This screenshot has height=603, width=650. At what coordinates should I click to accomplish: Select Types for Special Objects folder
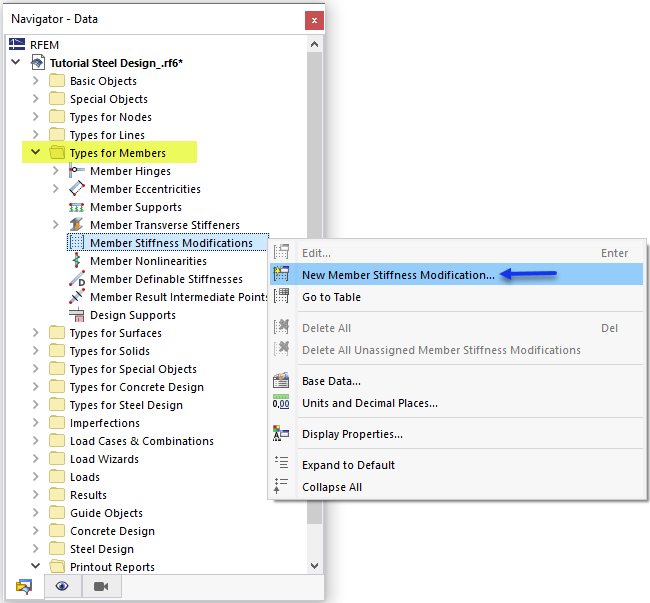(133, 369)
